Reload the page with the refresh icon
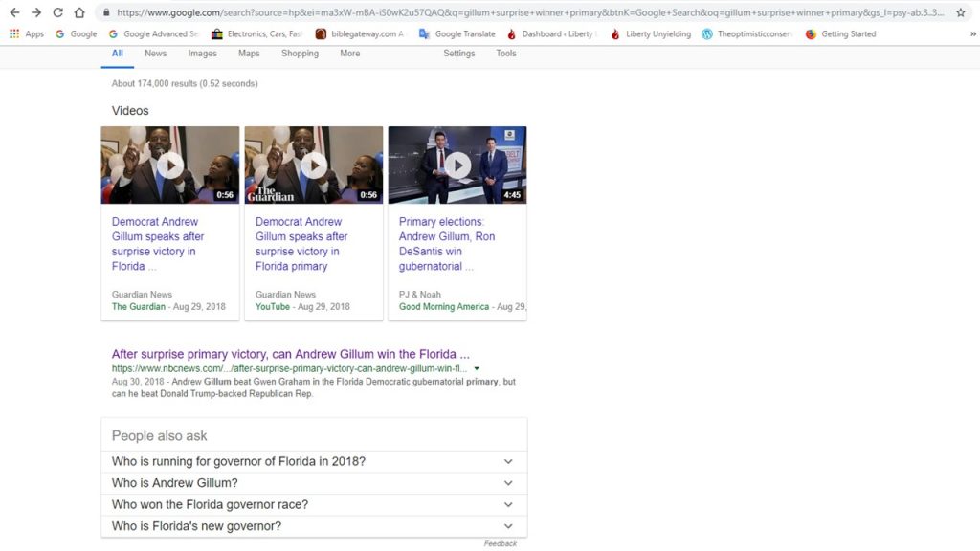Viewport: 980px width, 551px height. click(x=57, y=12)
